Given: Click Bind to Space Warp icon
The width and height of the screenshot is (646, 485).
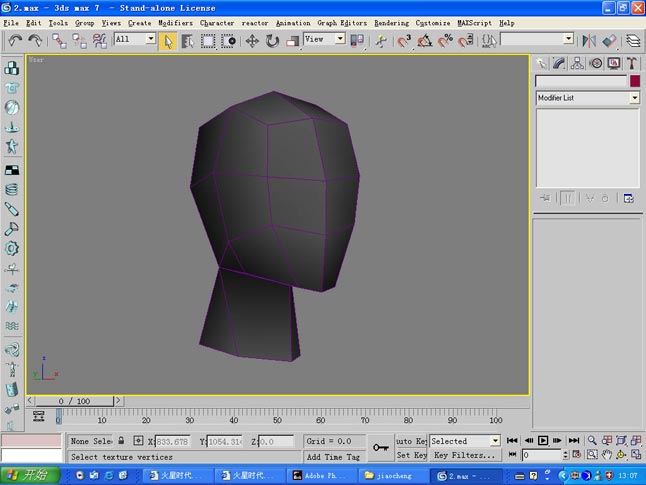Looking at the screenshot, I should [99, 40].
